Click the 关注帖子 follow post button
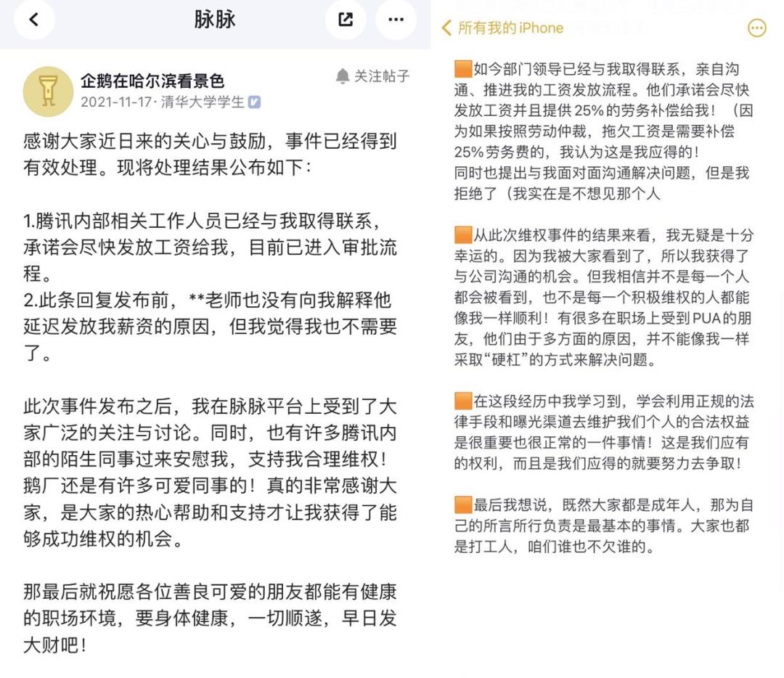Viewport: 784px width, 678px height. [372, 76]
